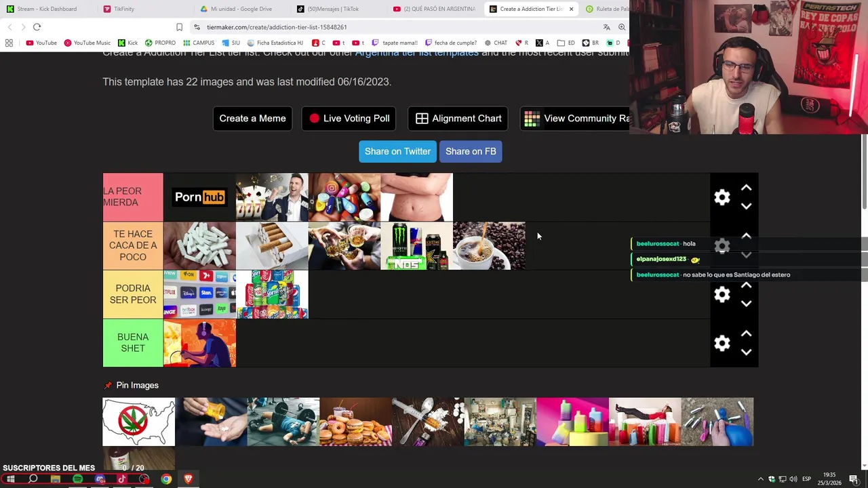Open settings gear for PODRIA SER PEOR row
Screen dimensions: 868x488
pos(722,294)
